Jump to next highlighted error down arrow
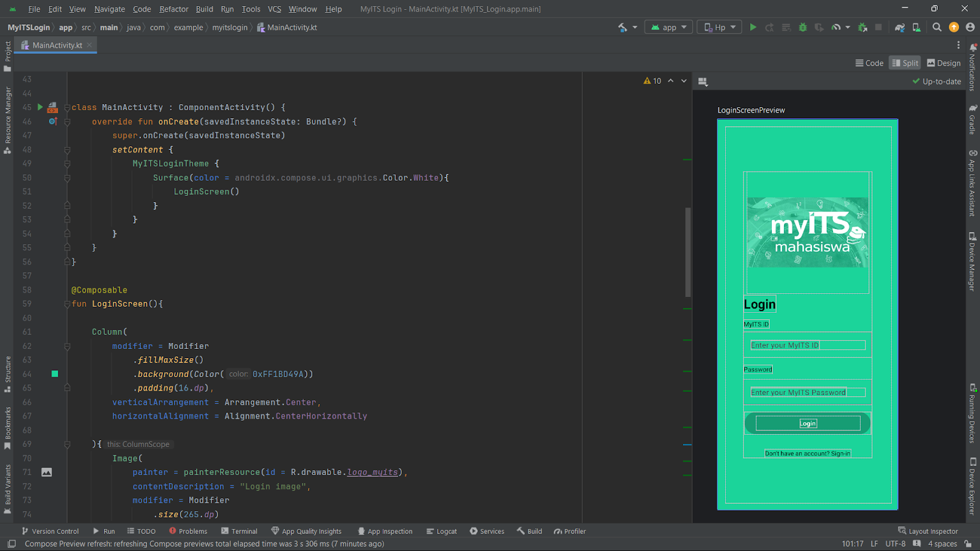The width and height of the screenshot is (980, 551). pos(684,81)
